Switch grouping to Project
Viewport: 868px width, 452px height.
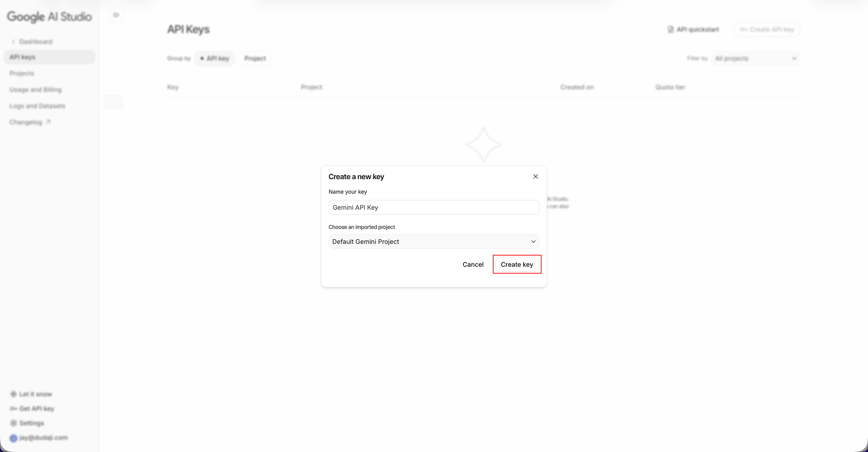[x=255, y=58]
